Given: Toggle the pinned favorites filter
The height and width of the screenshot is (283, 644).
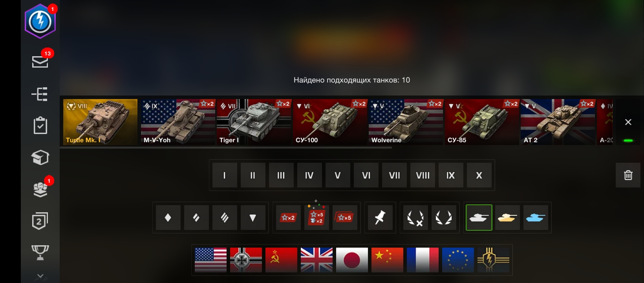Looking at the screenshot, I should click(x=380, y=217).
